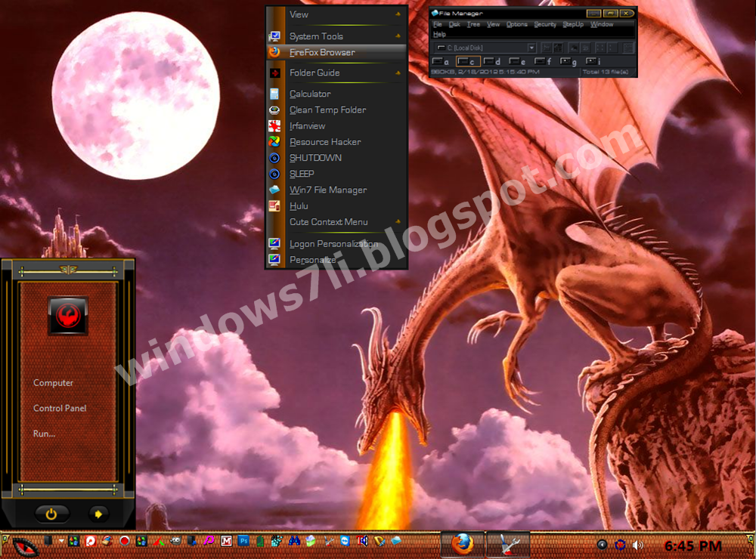The height and width of the screenshot is (559, 756).
Task: Select drive g in File Manager
Action: tap(569, 61)
